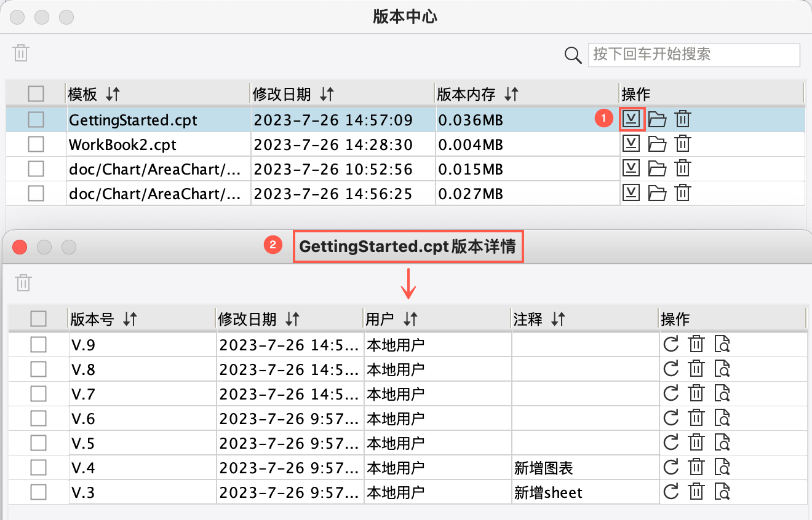Click the version details toolbar trash icon

(23, 283)
